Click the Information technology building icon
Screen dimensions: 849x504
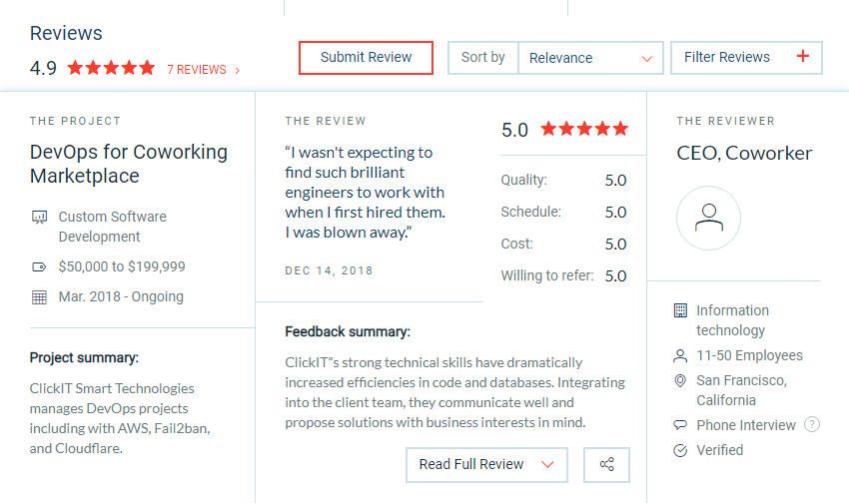pyautogui.click(x=681, y=310)
